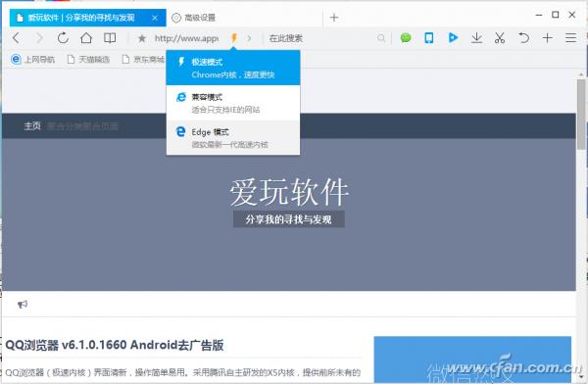Viewport: 588px width, 384px height.
Task: Select the scissors screenshot tool
Action: 500,38
